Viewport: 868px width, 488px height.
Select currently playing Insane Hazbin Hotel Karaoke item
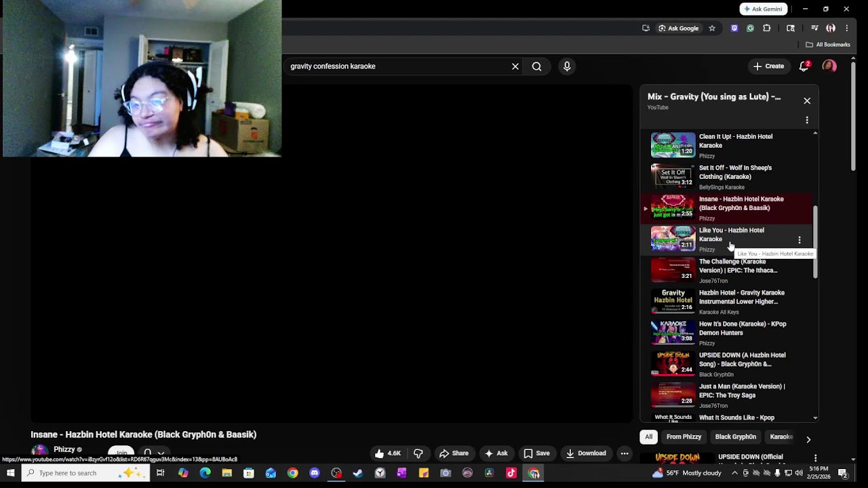pyautogui.click(x=726, y=208)
